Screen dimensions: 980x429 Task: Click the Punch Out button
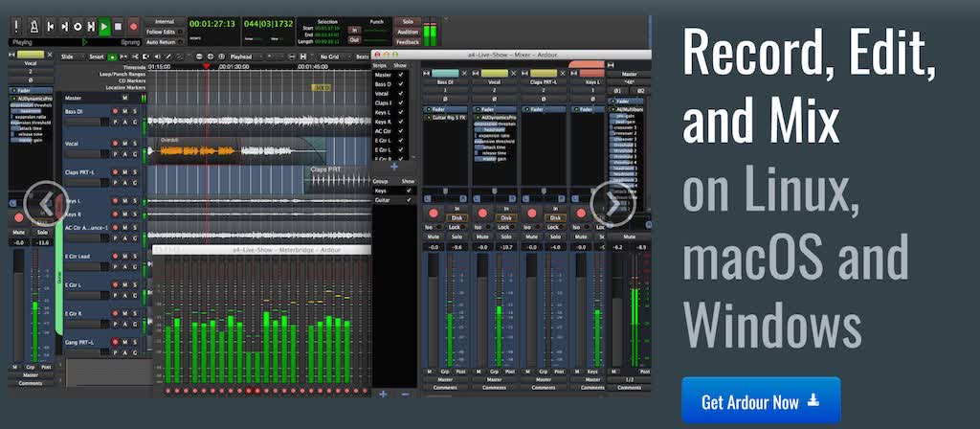coord(354,39)
